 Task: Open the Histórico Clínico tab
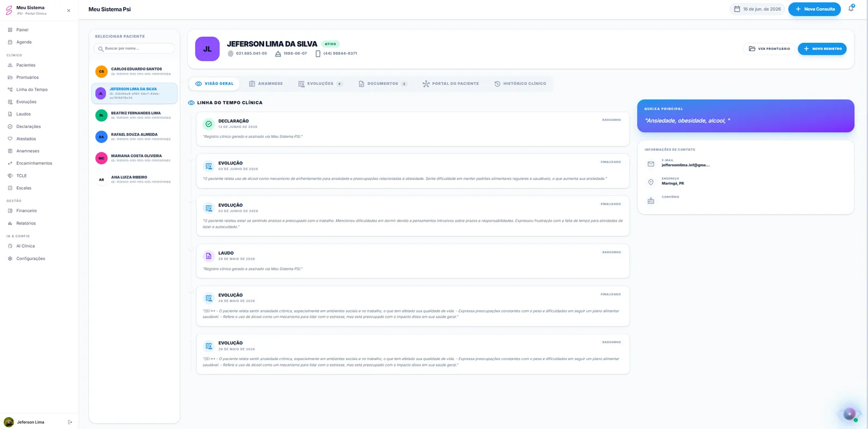520,84
